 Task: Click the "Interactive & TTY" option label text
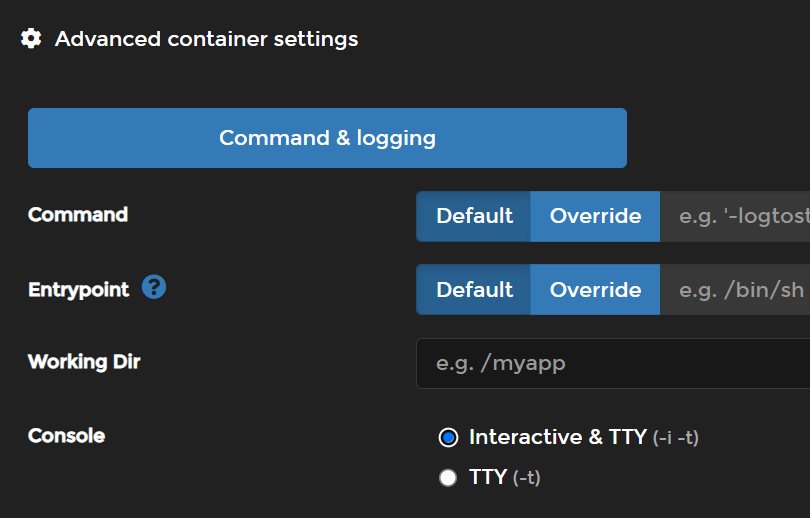(557, 437)
